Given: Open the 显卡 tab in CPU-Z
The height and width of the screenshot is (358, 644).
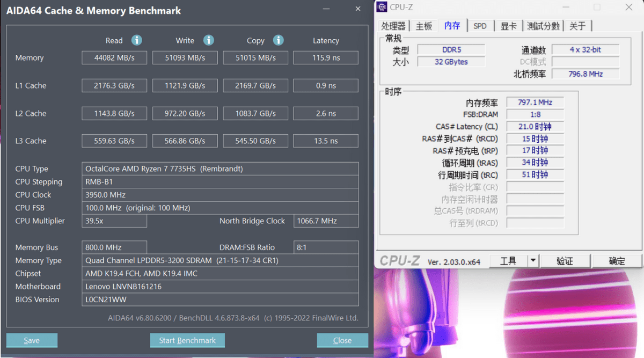Looking at the screenshot, I should click(x=509, y=26).
